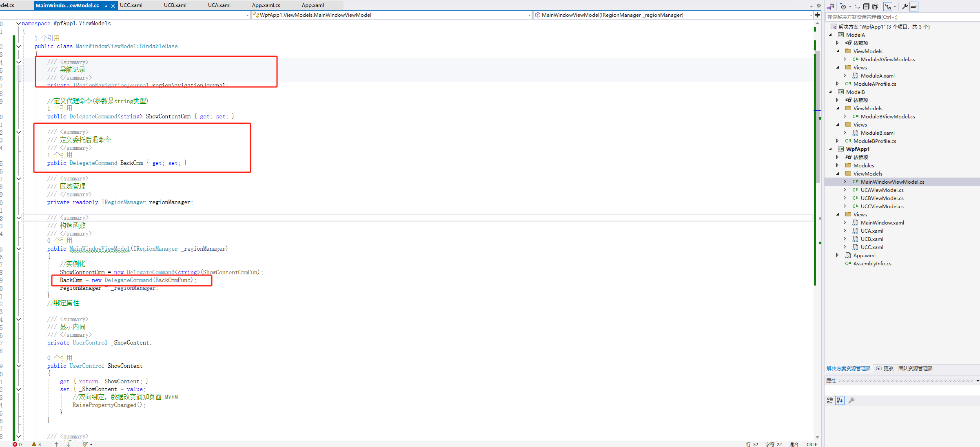
Task: Open the pending changes filter clock icon
Action: pyautogui.click(x=843, y=7)
